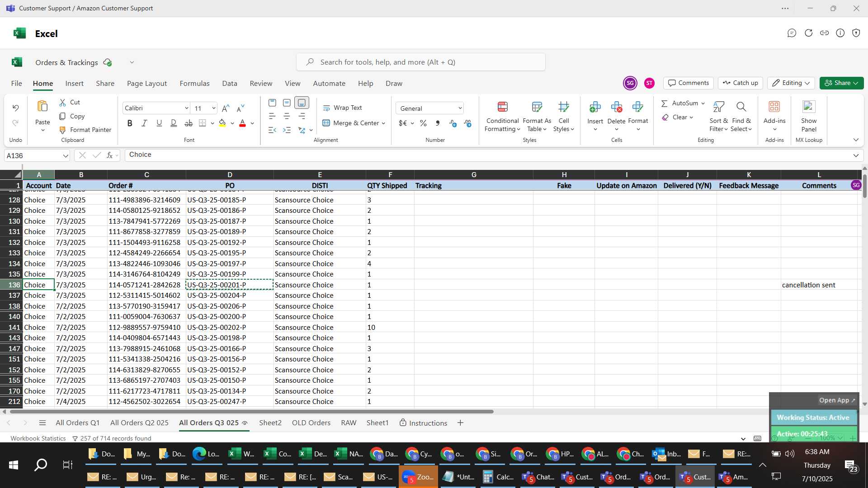Click the Format Painter tool
This screenshot has height=488, width=868.
85,130
